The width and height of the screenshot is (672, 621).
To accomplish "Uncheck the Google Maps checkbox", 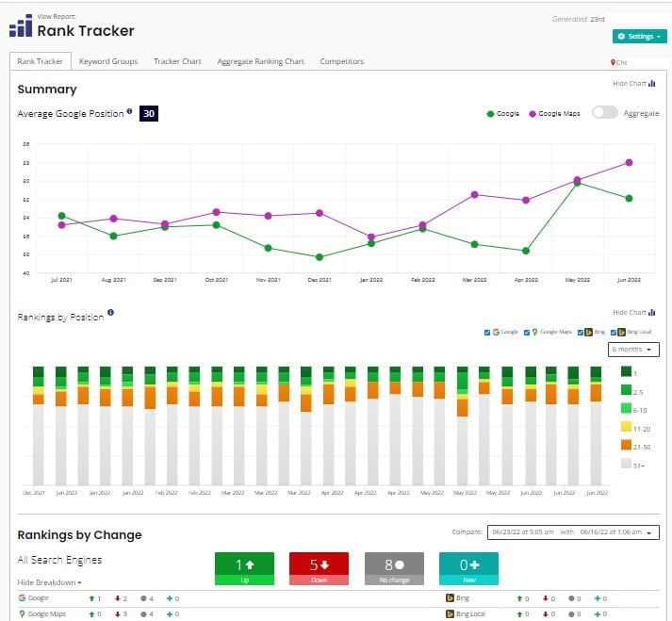I will [527, 333].
